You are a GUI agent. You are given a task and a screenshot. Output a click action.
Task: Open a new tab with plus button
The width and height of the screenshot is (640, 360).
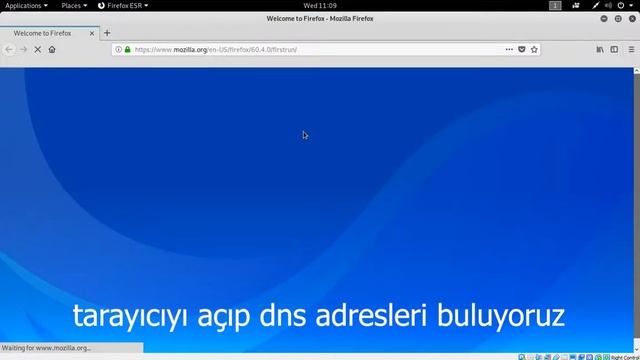pyautogui.click(x=107, y=33)
